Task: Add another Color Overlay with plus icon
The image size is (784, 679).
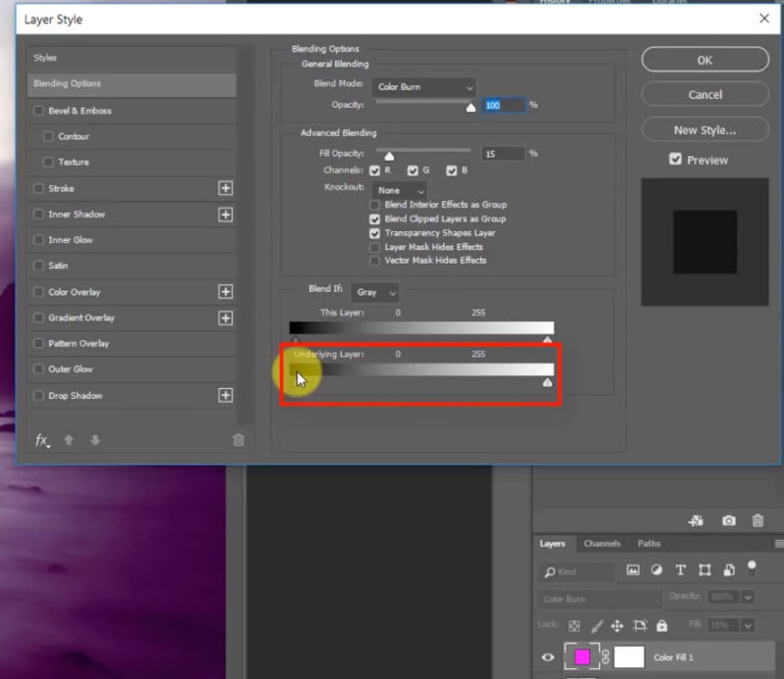Action: pos(225,292)
